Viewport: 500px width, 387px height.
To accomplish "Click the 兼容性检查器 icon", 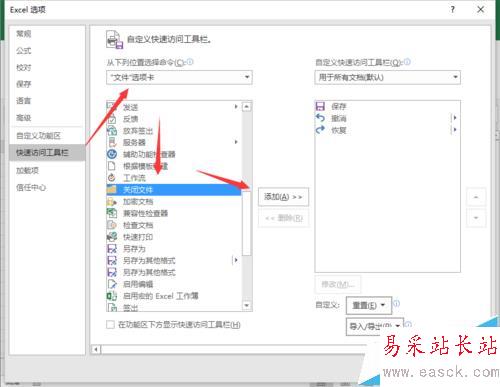I will coord(112,213).
